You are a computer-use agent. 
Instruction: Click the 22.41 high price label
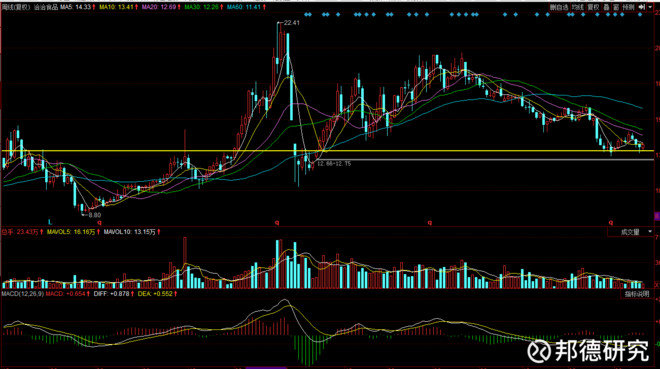click(292, 23)
